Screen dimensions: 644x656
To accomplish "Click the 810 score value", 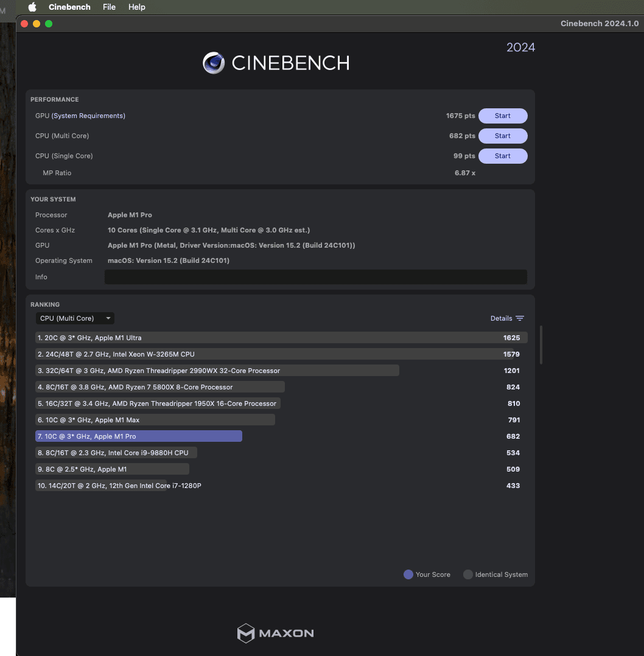I will point(514,403).
